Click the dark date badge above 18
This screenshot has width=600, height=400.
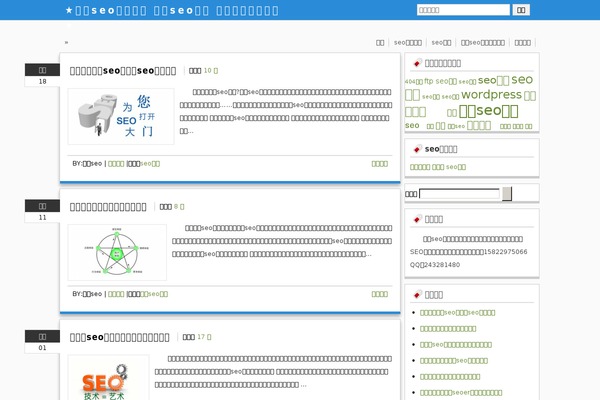tap(42, 70)
